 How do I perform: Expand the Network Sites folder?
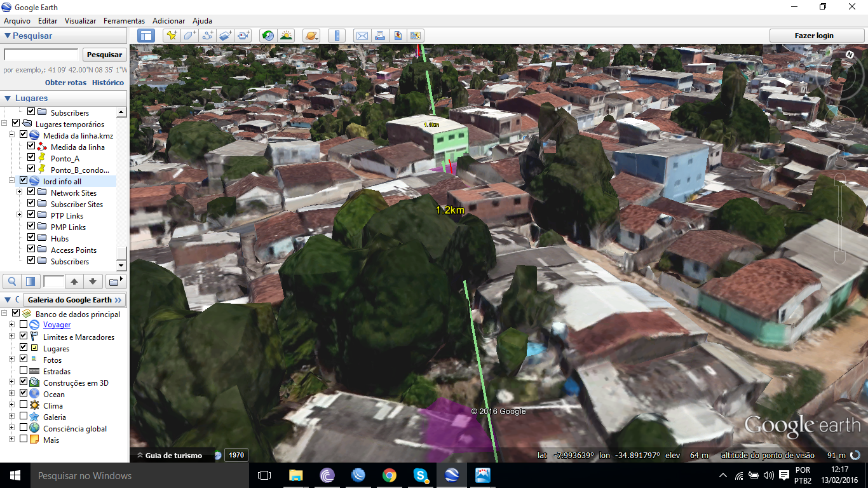click(x=20, y=193)
